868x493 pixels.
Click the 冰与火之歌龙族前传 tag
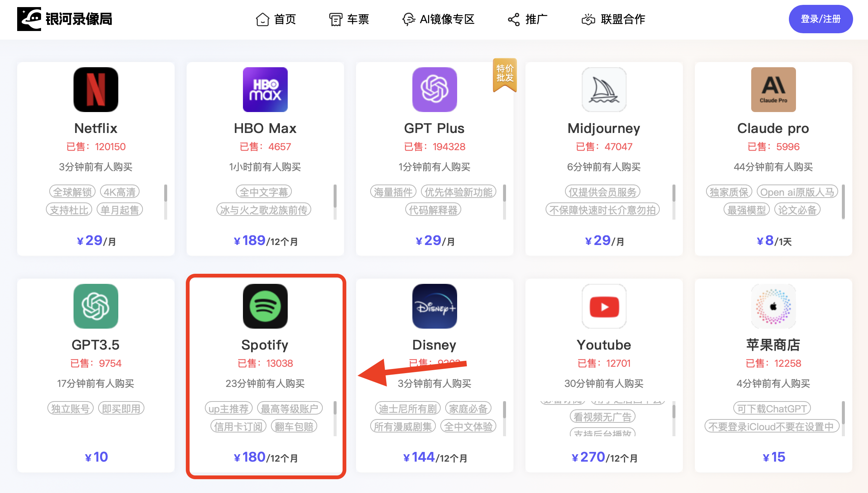263,210
